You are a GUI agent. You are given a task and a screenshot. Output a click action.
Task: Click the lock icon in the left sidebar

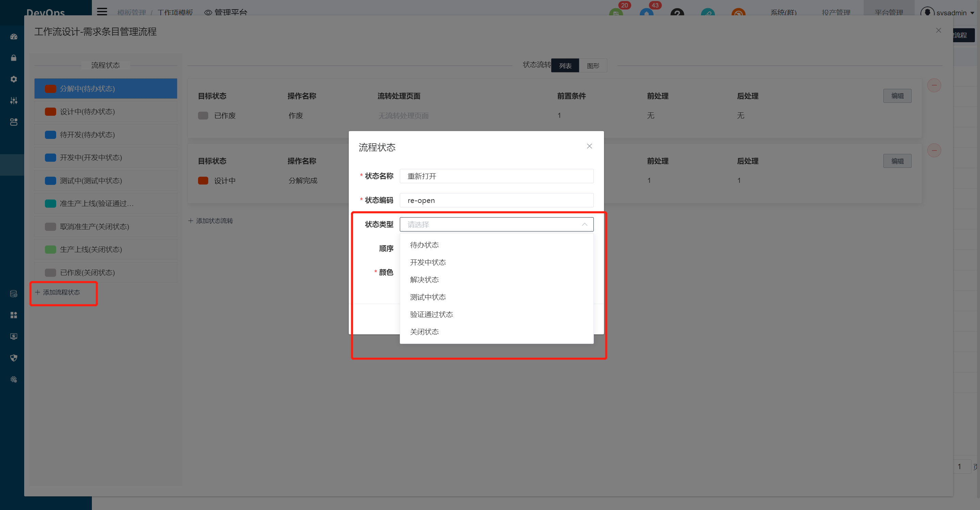coord(14,58)
